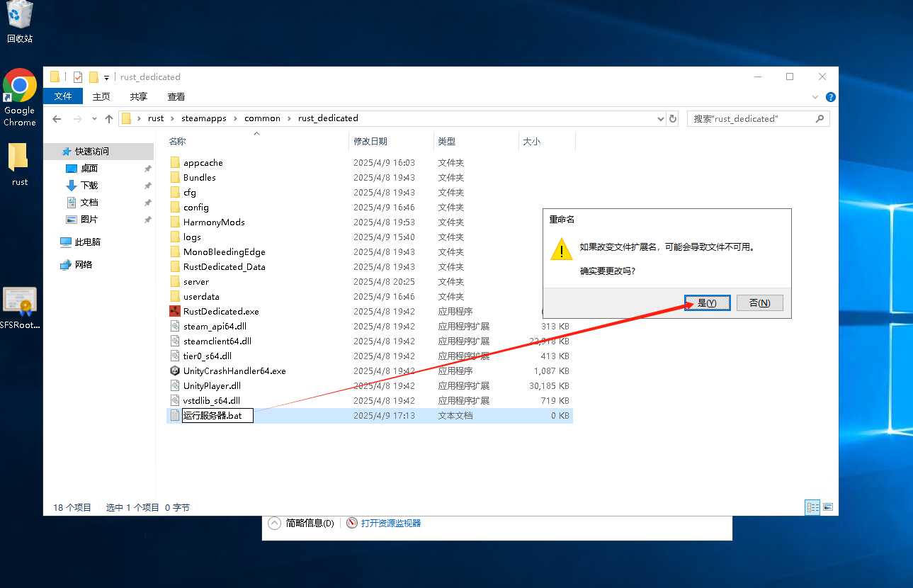Image resolution: width=913 pixels, height=588 pixels.
Task: Select the SFSRoot certificate desktop icon
Action: click(x=19, y=309)
